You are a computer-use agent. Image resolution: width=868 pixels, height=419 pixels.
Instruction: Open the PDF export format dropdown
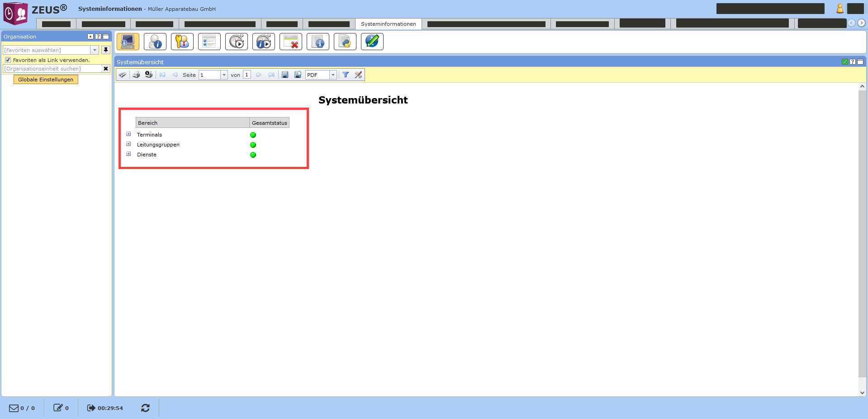[x=333, y=75]
